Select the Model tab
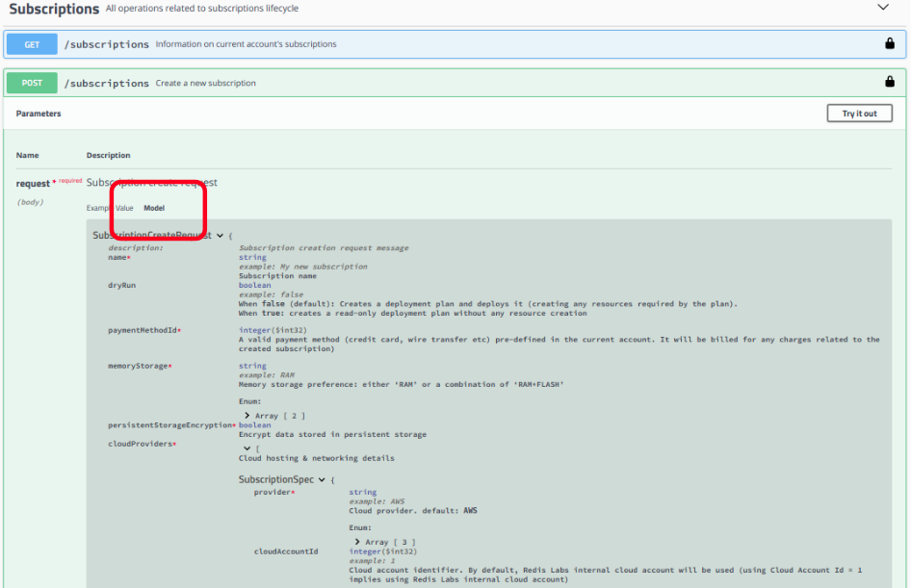 (154, 208)
